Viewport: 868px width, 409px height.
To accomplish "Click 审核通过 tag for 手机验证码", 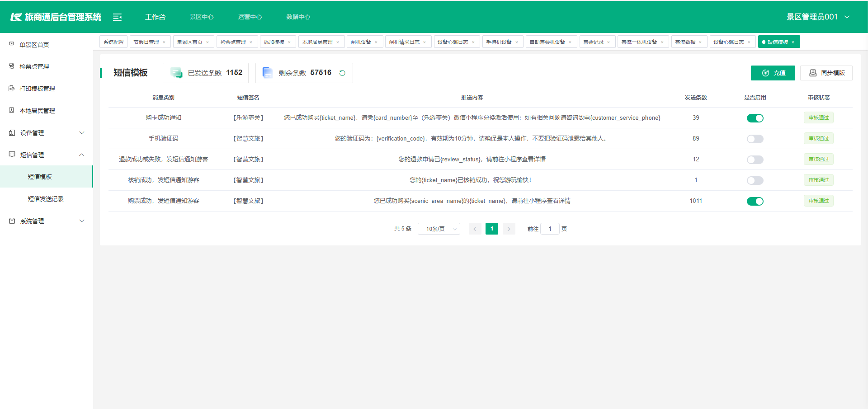I will tap(819, 139).
